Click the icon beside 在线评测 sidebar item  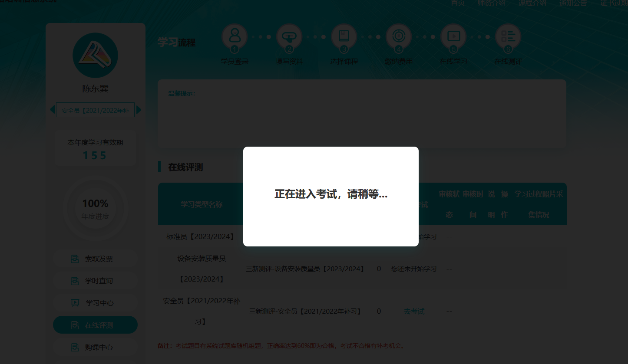[x=75, y=325]
